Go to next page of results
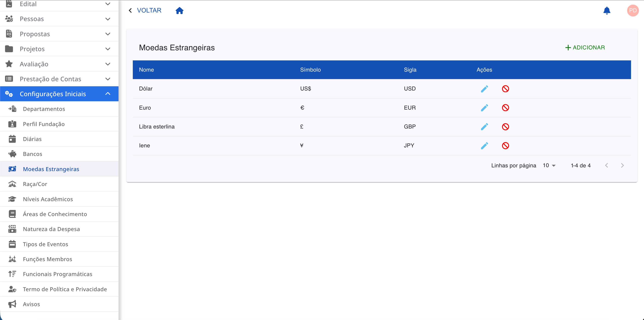Viewport: 644px width, 320px height. (x=622, y=165)
